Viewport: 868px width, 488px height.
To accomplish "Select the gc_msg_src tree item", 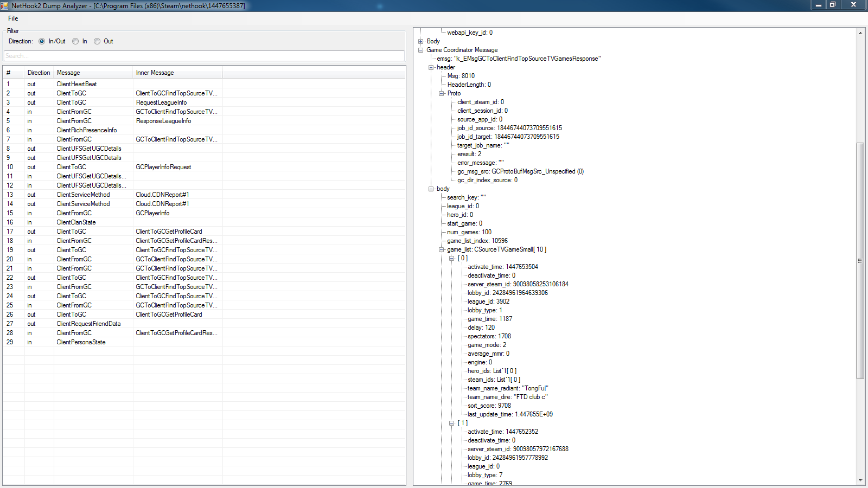I will [x=520, y=171].
